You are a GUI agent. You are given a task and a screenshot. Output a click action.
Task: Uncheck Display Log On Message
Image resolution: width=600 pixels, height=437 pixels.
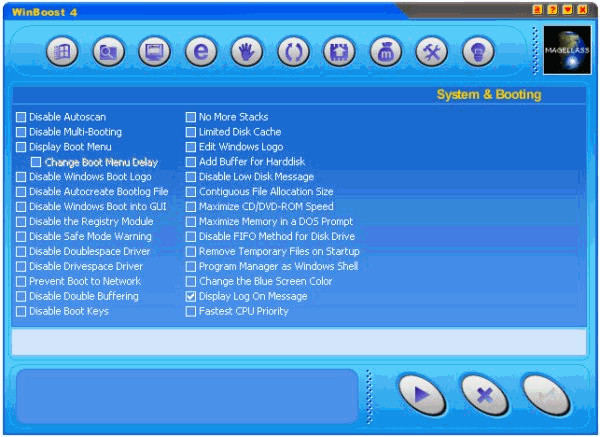click(191, 296)
